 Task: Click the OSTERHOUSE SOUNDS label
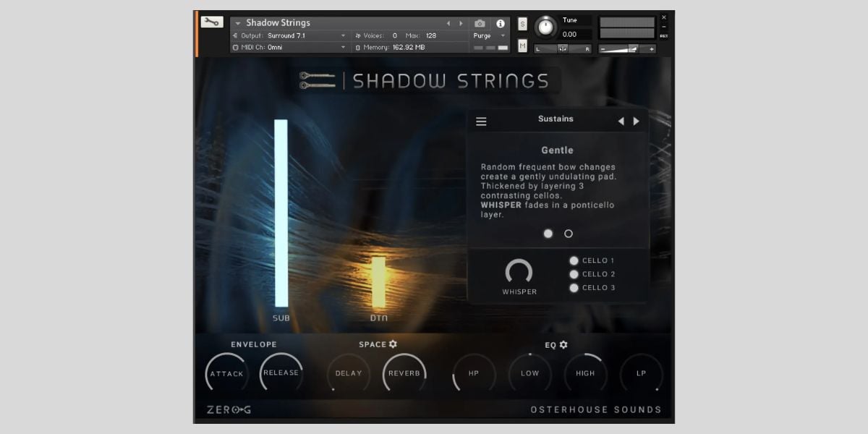click(596, 410)
